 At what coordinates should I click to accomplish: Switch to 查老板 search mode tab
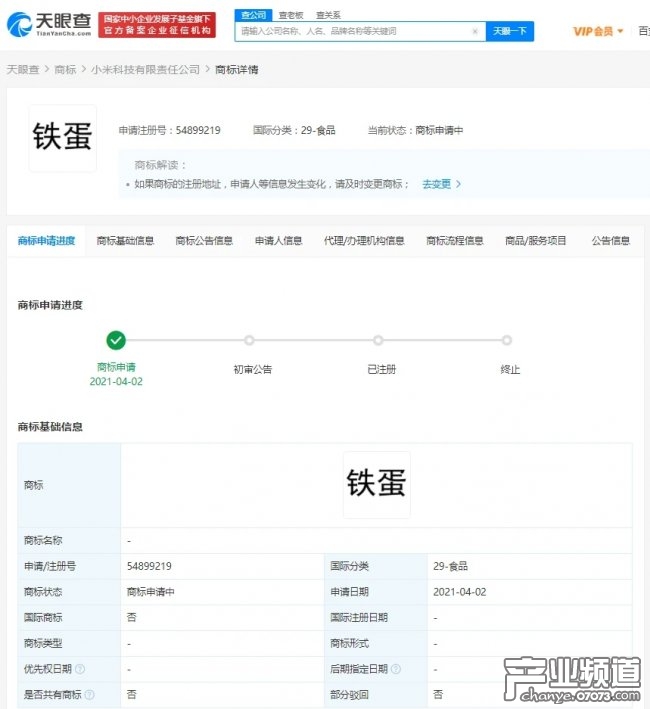[x=290, y=15]
